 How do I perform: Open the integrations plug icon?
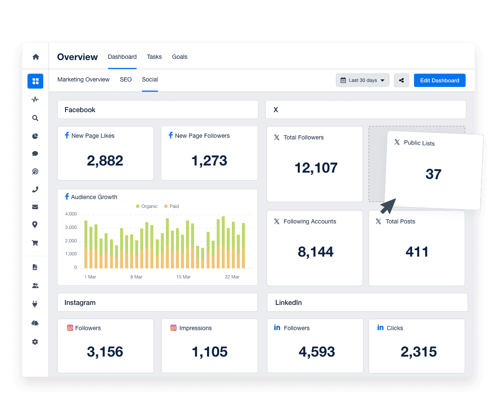35,304
